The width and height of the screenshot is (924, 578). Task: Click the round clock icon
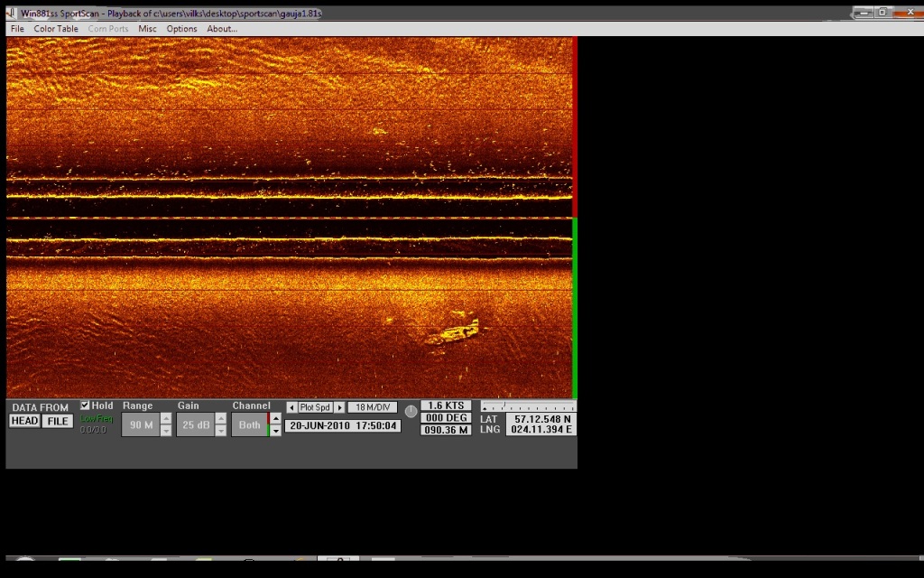pos(411,411)
